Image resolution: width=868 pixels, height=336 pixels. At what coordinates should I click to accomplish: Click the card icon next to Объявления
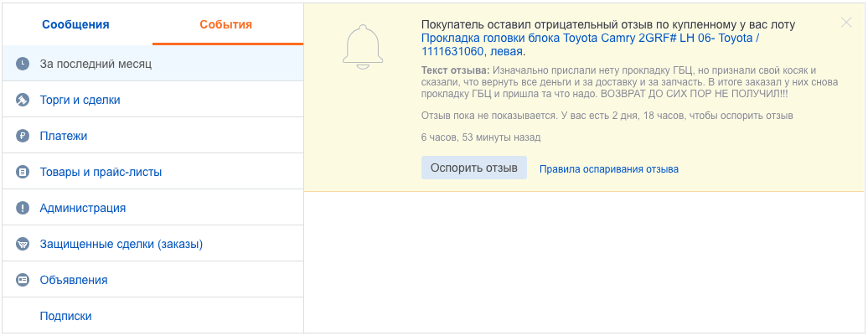(23, 280)
